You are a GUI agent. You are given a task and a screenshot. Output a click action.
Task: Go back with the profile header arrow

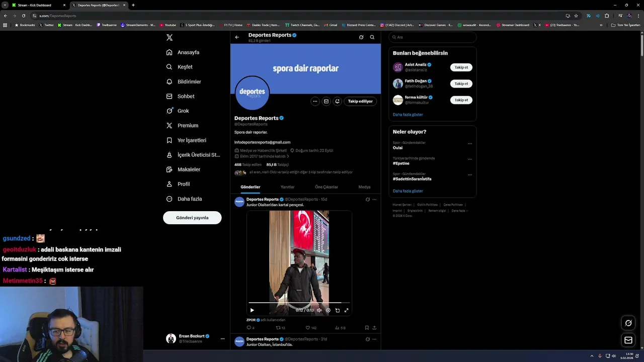(237, 37)
